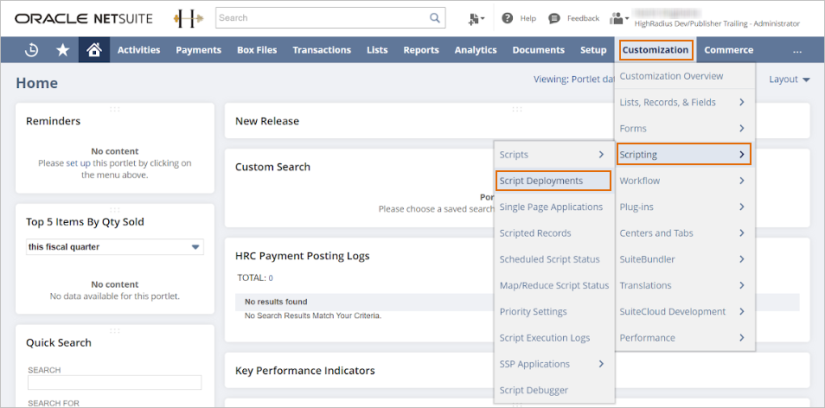
Task: Click the Oracle NetSuite logo
Action: click(x=84, y=18)
